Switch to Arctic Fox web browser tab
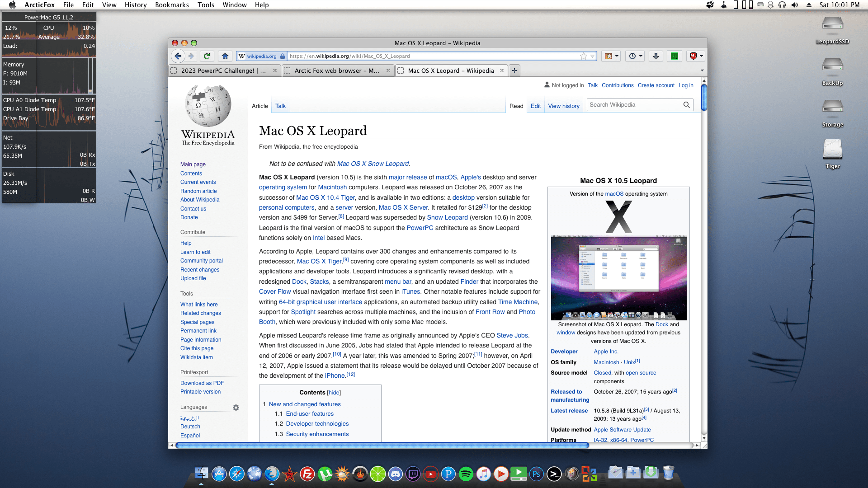 tap(337, 70)
